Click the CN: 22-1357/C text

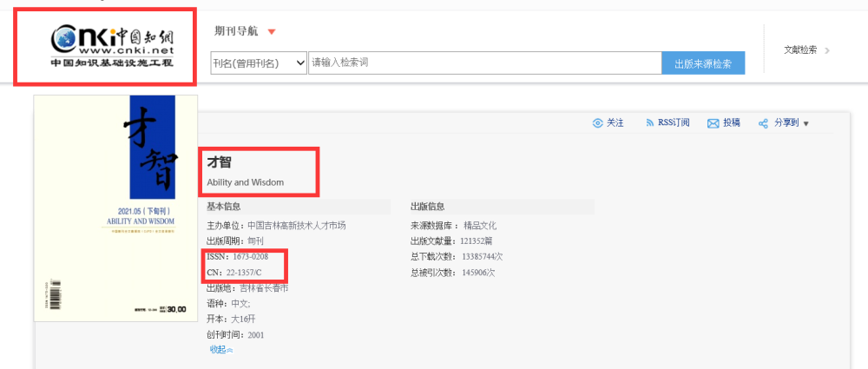pos(234,272)
